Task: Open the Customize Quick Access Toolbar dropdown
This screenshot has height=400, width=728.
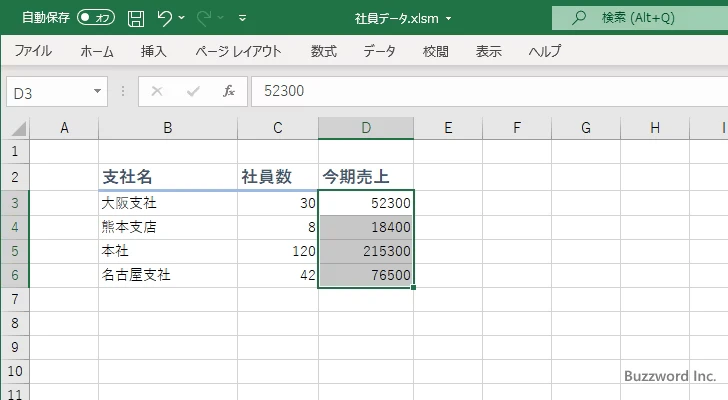Action: tap(243, 18)
